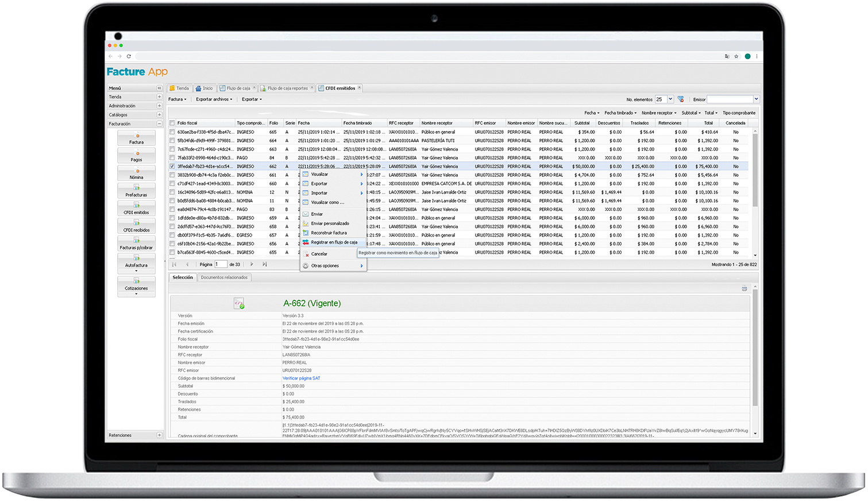Open the Prefacturas sidebar shortcut

(136, 191)
